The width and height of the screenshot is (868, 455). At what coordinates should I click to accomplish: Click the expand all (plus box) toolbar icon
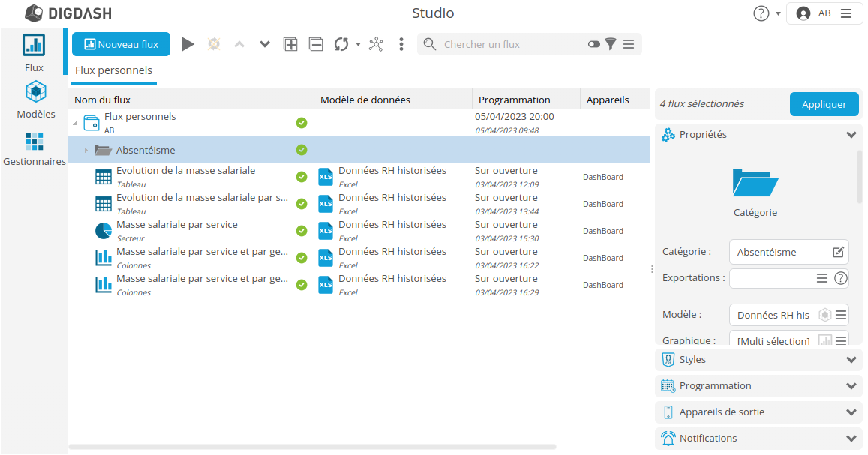(290, 44)
